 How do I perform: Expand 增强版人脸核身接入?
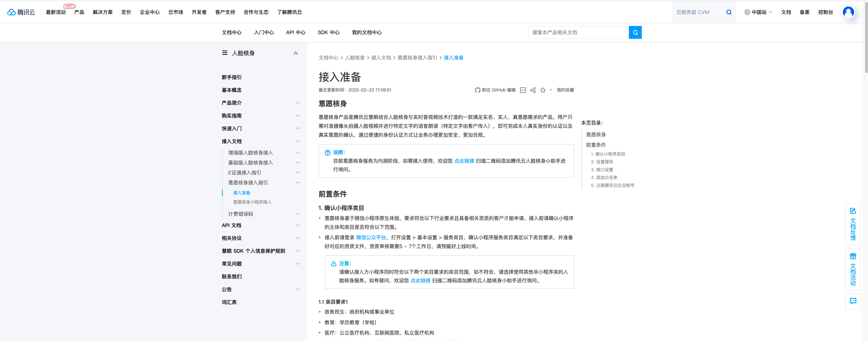(298, 153)
